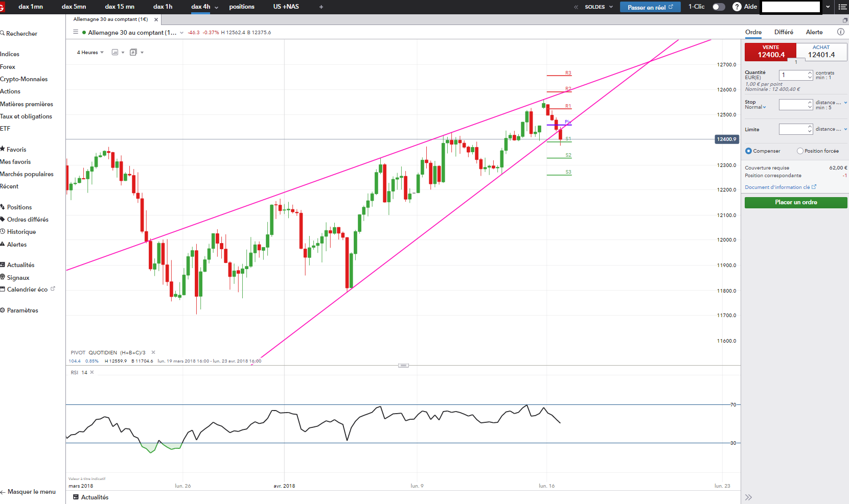The image size is (849, 504).
Task: Expand the market name dropdown chevron
Action: pyautogui.click(x=181, y=33)
